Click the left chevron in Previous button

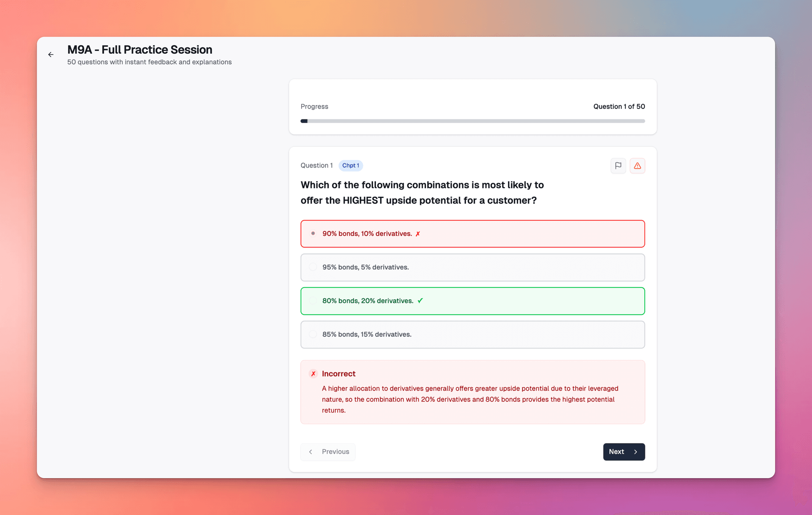pos(311,452)
